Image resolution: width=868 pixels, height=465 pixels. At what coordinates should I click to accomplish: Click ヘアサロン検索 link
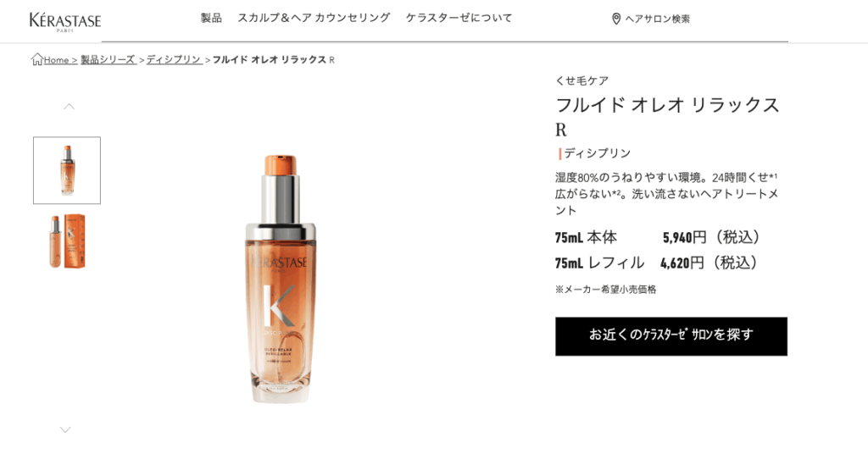tap(658, 19)
